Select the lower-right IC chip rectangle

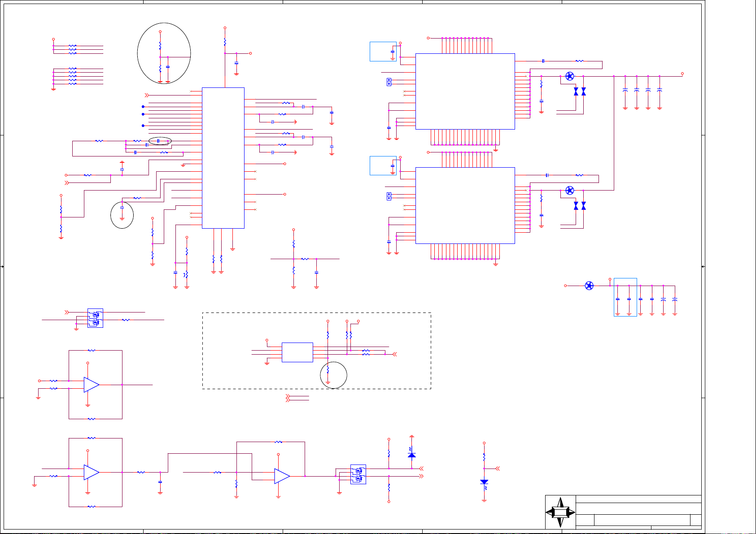(465, 205)
